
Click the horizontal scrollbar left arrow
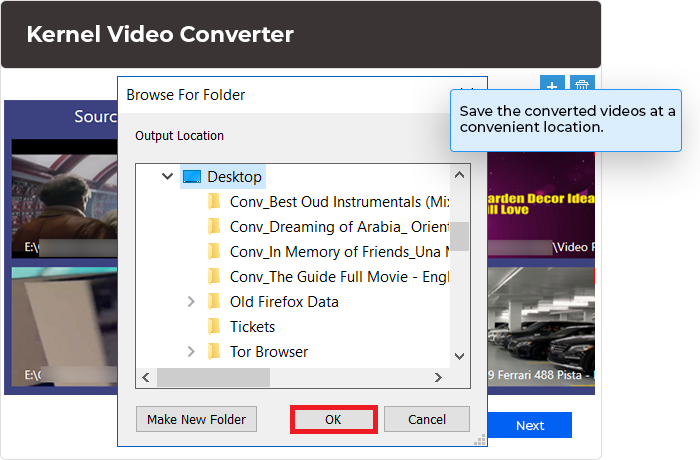point(146,377)
